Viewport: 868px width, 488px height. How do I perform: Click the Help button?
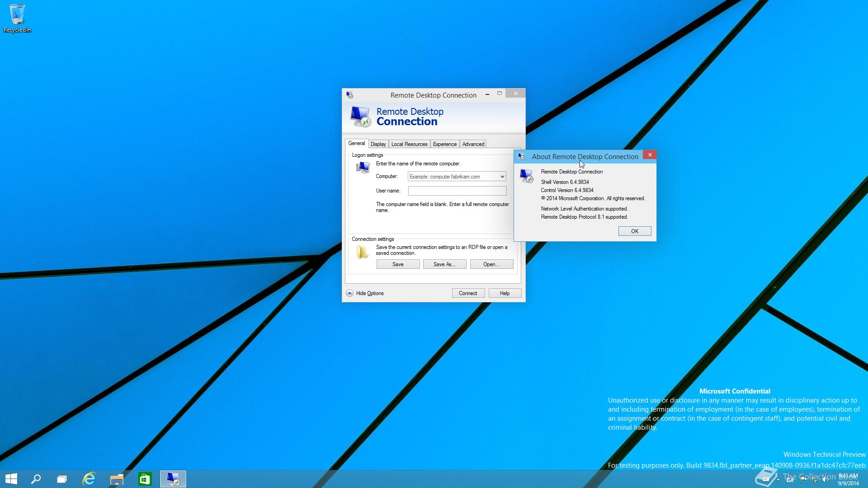pyautogui.click(x=505, y=293)
